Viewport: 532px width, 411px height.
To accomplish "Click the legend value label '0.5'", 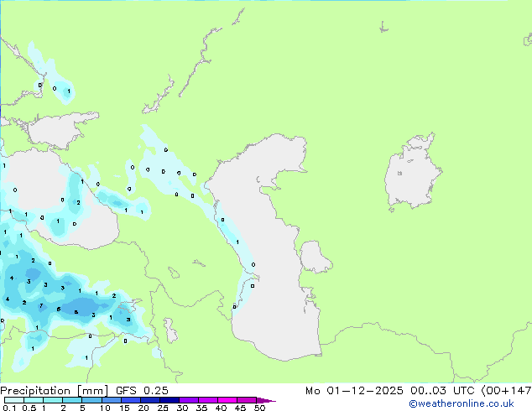I will click(x=29, y=408).
